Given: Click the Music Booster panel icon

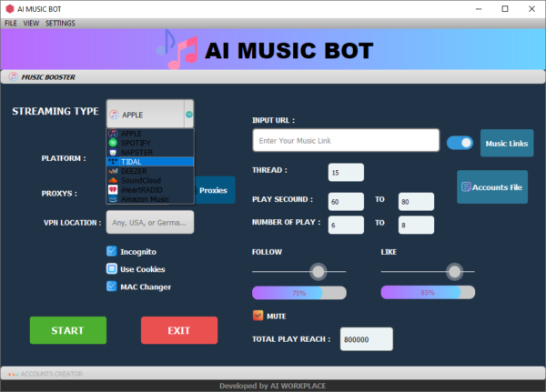Looking at the screenshot, I should tap(14, 76).
